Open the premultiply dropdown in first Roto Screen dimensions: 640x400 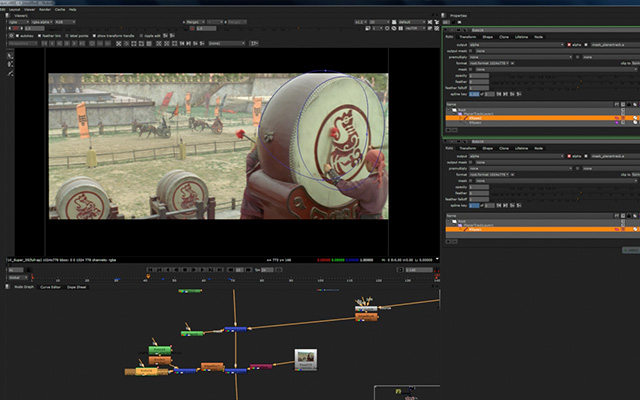point(520,57)
